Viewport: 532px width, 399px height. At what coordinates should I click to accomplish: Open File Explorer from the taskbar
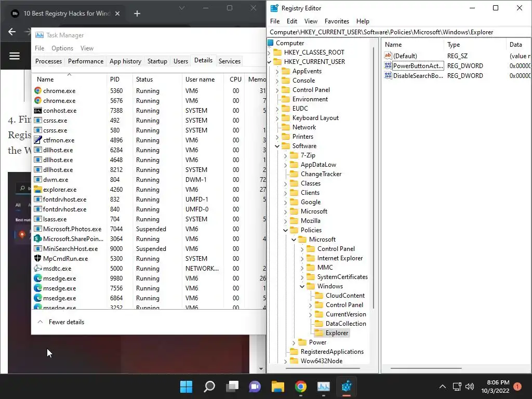(277, 387)
